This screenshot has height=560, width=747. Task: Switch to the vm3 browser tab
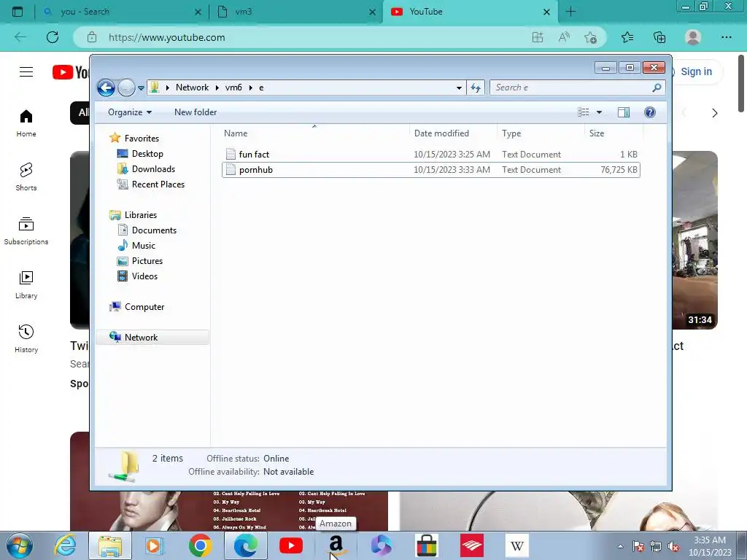[295, 12]
